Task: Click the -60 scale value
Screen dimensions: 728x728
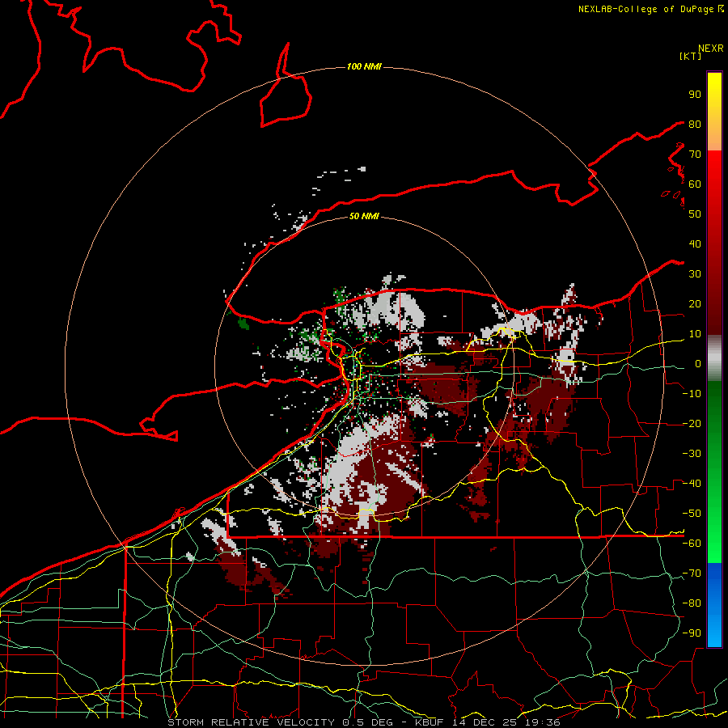Action: [x=692, y=544]
